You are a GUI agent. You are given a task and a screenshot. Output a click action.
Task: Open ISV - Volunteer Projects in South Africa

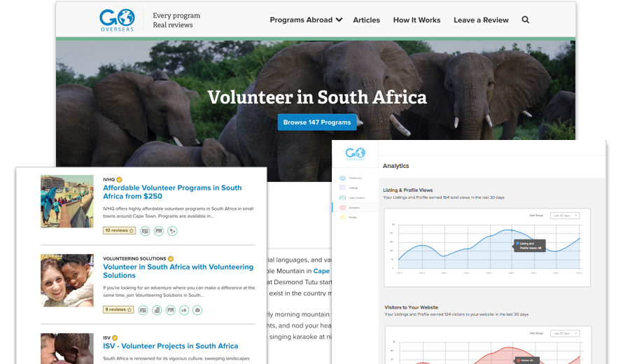(170, 346)
